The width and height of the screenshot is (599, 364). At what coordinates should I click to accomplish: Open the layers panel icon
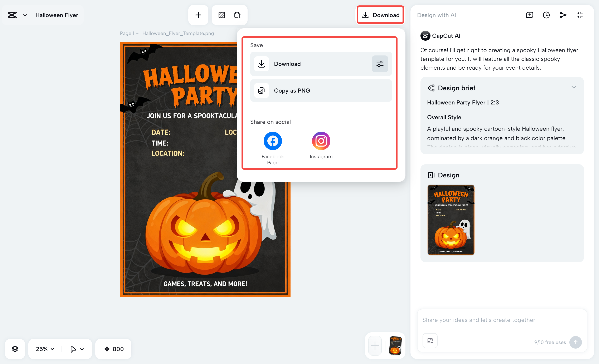click(x=15, y=349)
